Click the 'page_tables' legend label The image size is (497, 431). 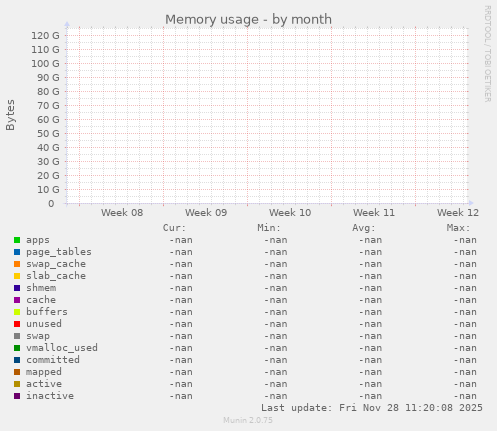click(59, 252)
